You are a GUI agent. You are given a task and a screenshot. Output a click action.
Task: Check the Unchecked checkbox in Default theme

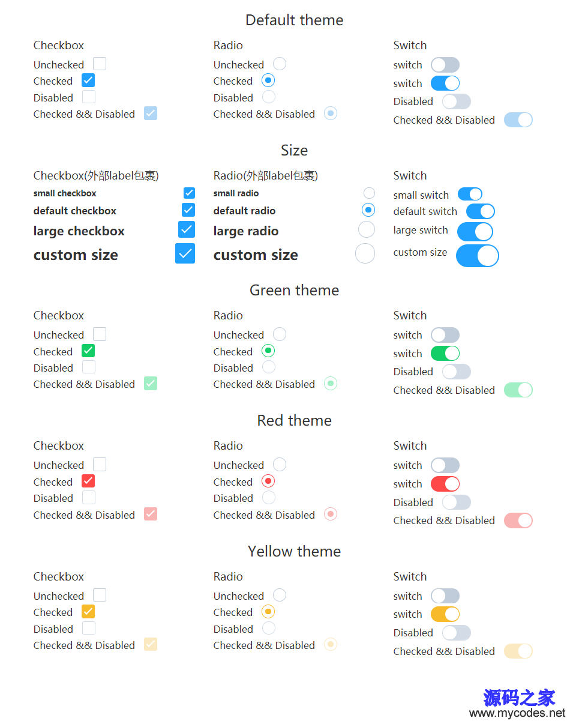pyautogui.click(x=100, y=64)
